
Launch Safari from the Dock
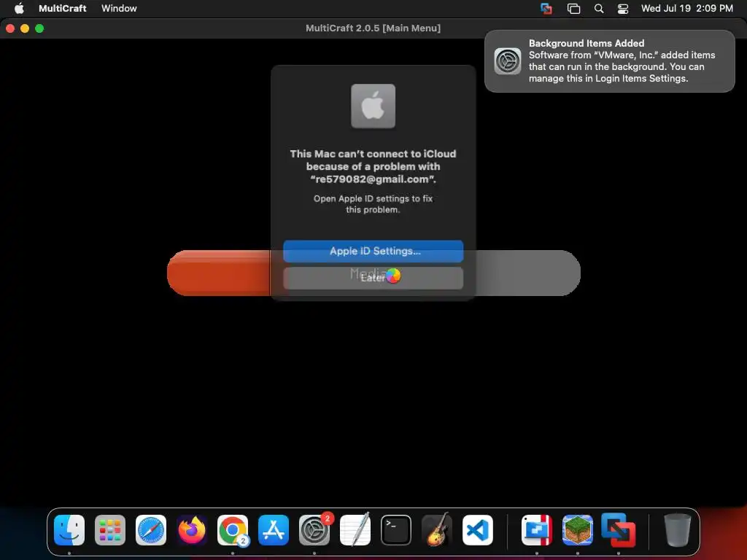[x=151, y=530]
